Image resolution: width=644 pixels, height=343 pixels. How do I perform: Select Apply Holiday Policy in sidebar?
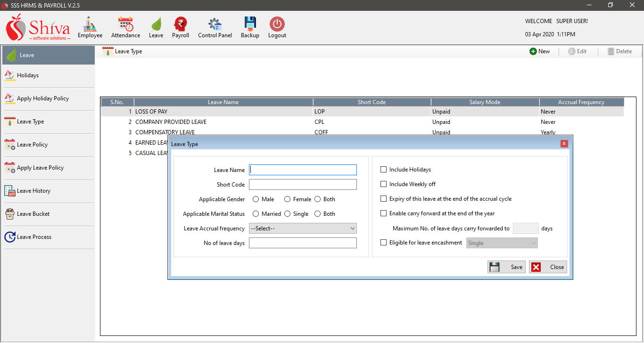pyautogui.click(x=42, y=98)
